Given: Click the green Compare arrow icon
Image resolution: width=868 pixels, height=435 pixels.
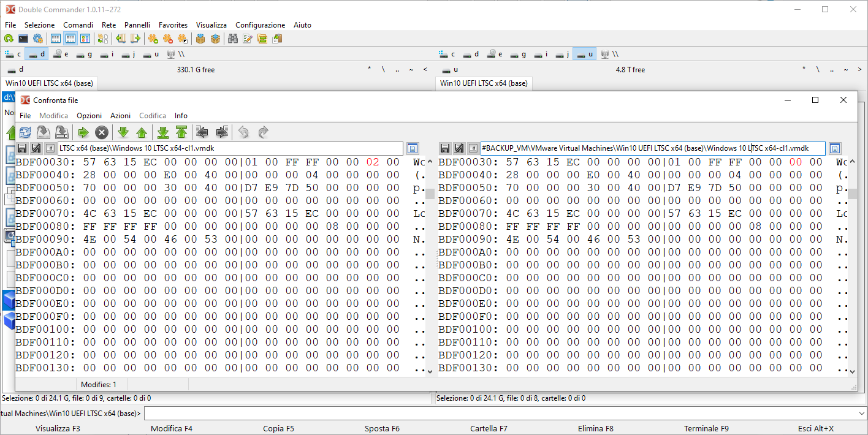Looking at the screenshot, I should [83, 132].
